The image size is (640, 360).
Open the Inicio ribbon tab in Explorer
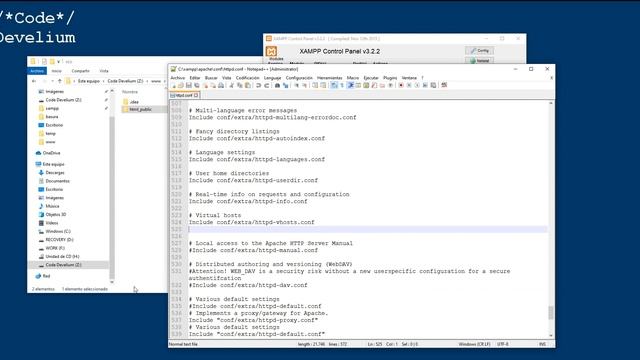tap(56, 71)
